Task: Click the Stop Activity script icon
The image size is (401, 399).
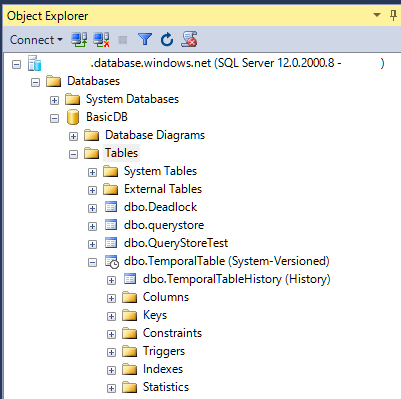Action: click(x=189, y=39)
